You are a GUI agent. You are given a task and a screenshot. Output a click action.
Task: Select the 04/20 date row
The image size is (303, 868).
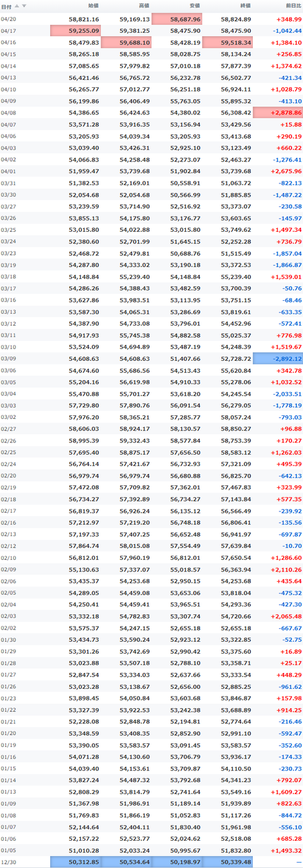[151, 19]
